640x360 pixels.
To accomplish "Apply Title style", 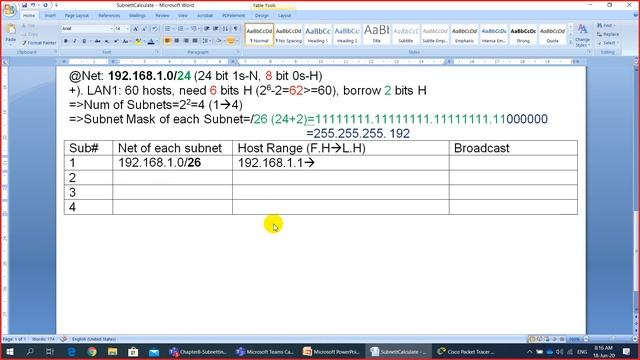I will pos(377,35).
